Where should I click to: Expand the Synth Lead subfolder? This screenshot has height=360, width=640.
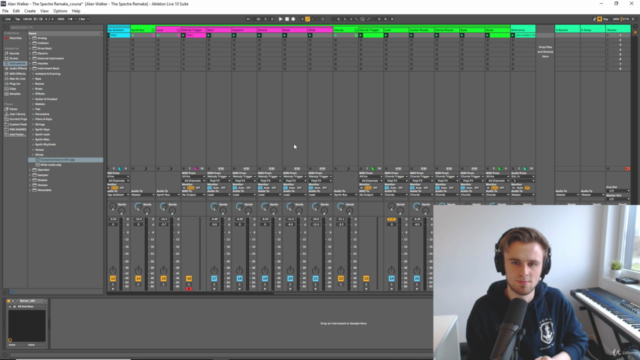(x=33, y=134)
